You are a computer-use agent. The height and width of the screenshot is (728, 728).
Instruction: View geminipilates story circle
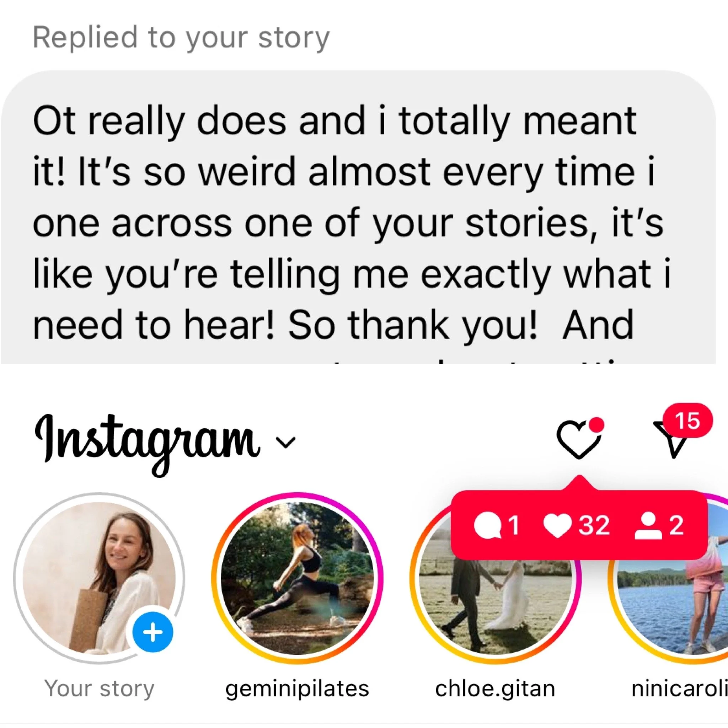pos(297,578)
